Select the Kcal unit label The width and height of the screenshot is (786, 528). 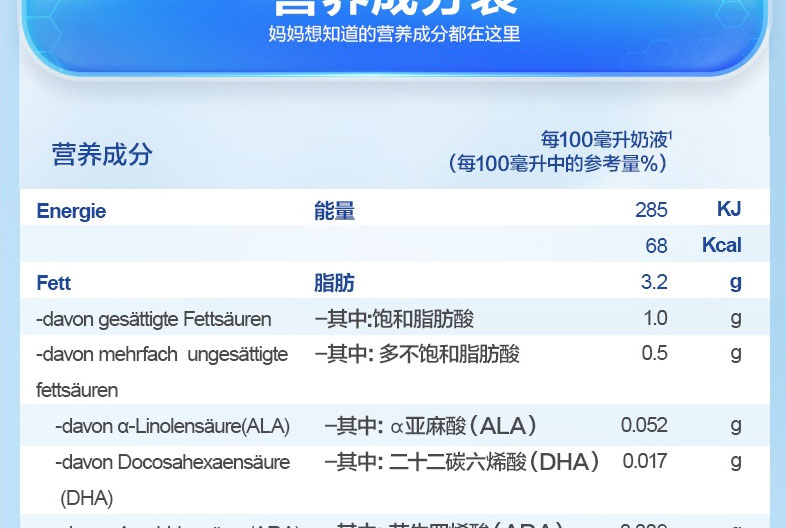[721, 246]
